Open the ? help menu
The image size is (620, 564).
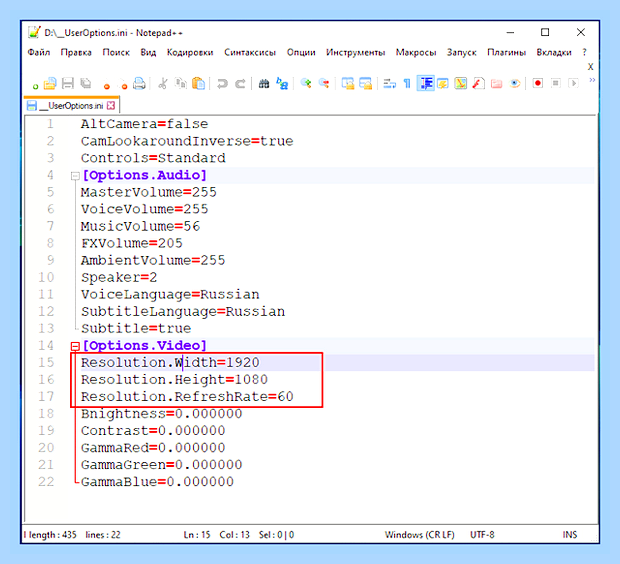[x=584, y=52]
